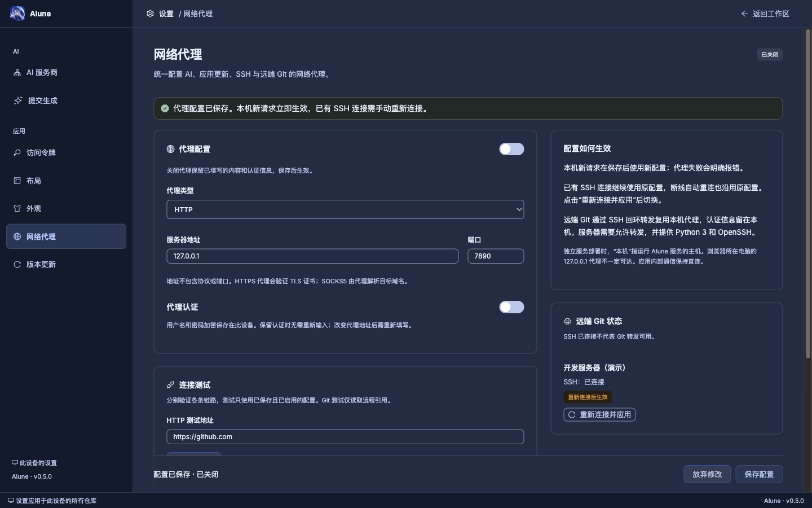Click the plug icon beside 连接测试

(170, 385)
